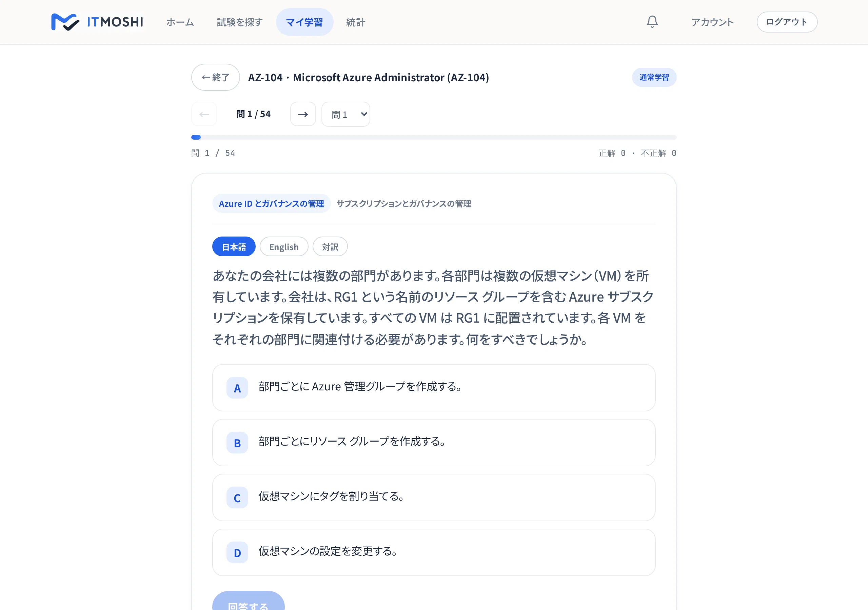Open the 問 1 question selector dropdown
Viewport: 868px width, 610px height.
coord(346,114)
